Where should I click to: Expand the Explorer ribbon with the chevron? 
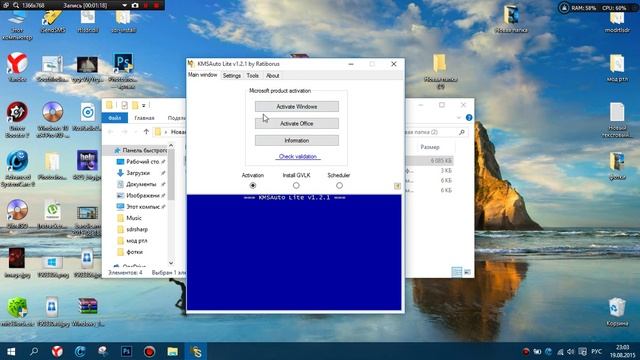coord(459,118)
